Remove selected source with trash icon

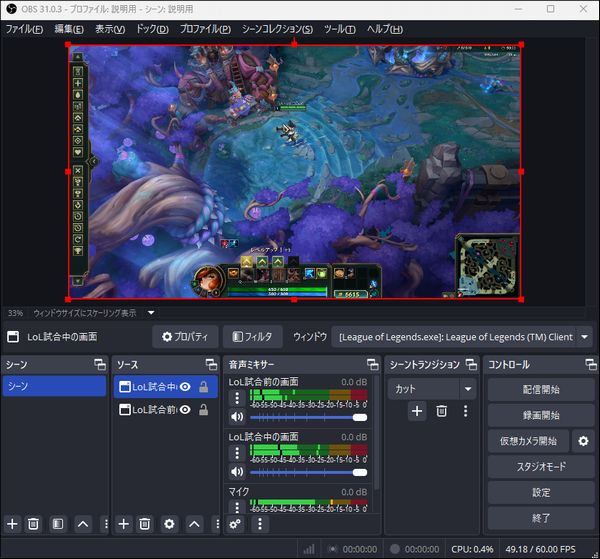click(145, 524)
